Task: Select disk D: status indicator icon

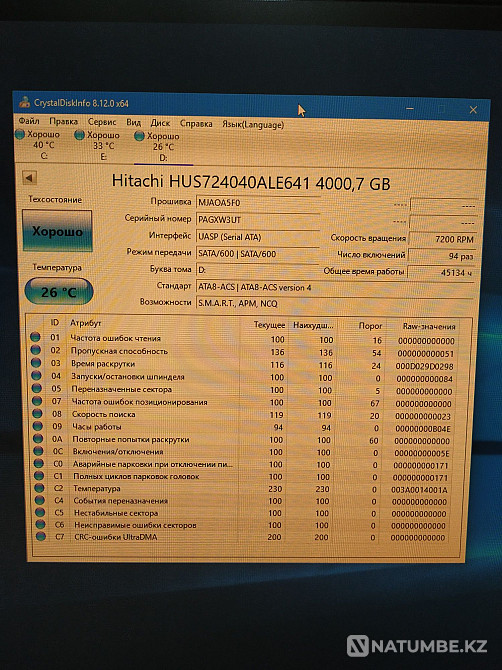Action: coord(139,136)
